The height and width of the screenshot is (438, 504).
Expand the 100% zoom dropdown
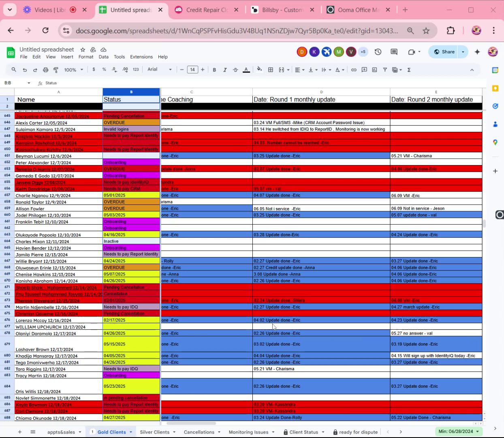click(73, 70)
